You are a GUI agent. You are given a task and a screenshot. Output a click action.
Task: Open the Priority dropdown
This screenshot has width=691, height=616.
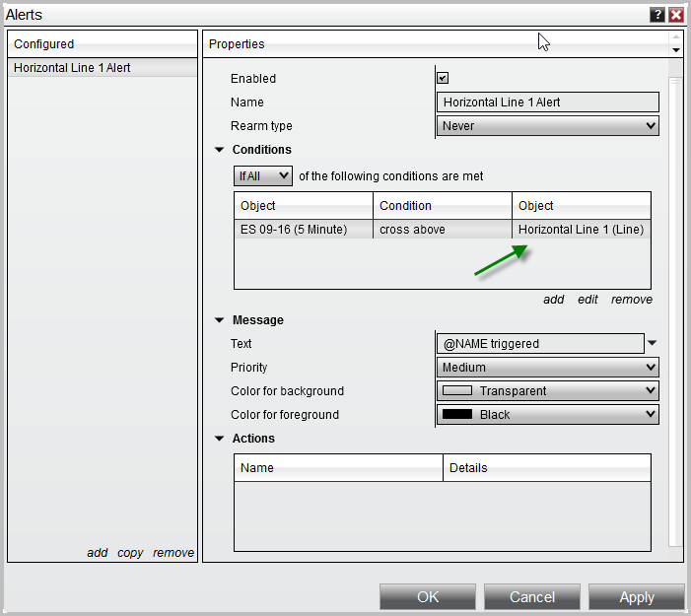(547, 368)
